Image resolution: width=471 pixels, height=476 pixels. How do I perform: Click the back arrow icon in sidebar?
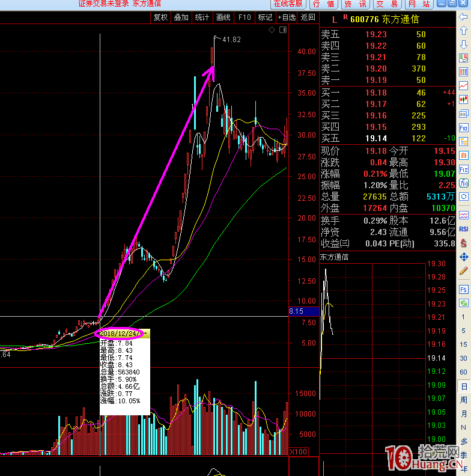click(463, 17)
